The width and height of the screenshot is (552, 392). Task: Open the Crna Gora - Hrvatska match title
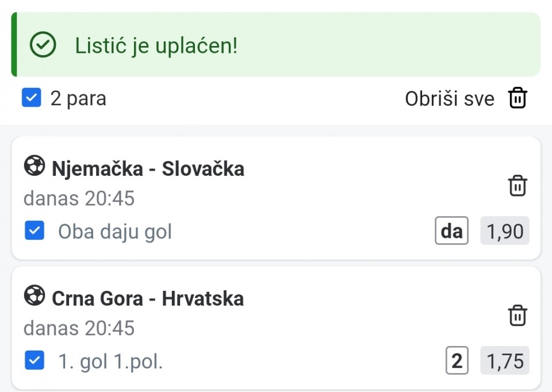pyautogui.click(x=148, y=299)
